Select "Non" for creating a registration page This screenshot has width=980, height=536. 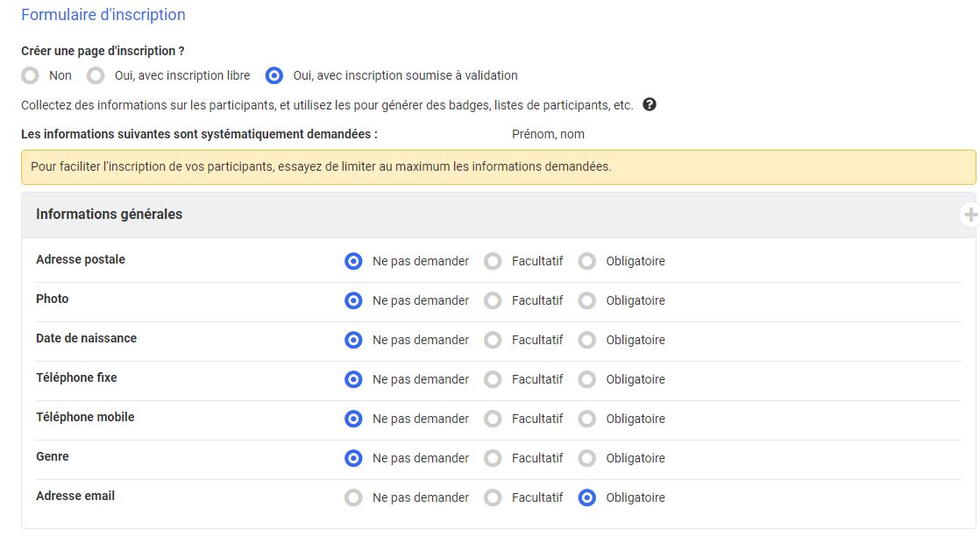tap(29, 75)
